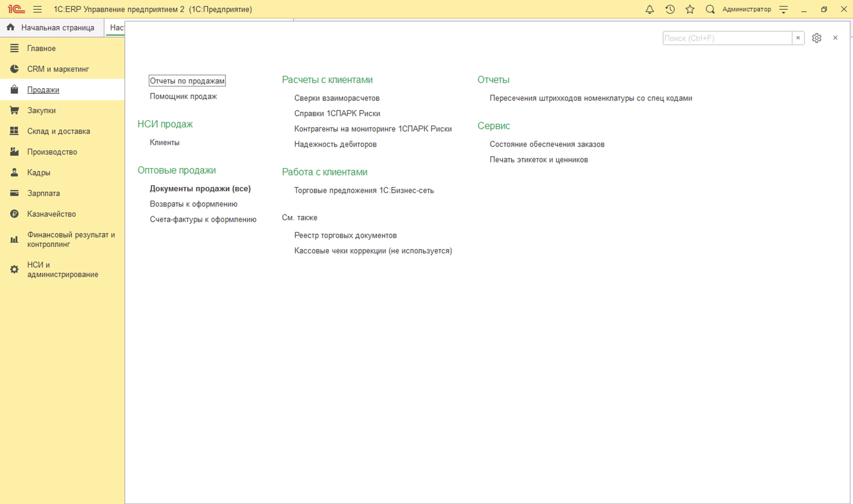Open the НСИ и администрирование section

tap(62, 270)
